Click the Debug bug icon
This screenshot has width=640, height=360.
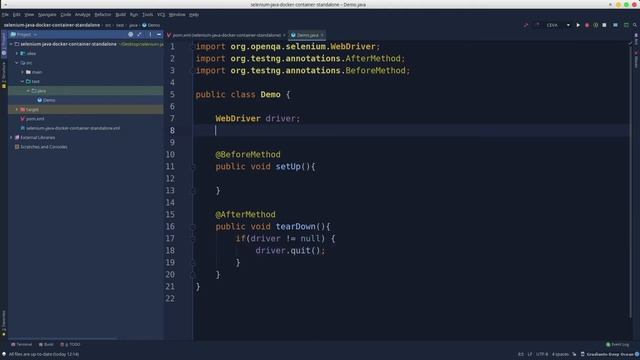(587, 25)
